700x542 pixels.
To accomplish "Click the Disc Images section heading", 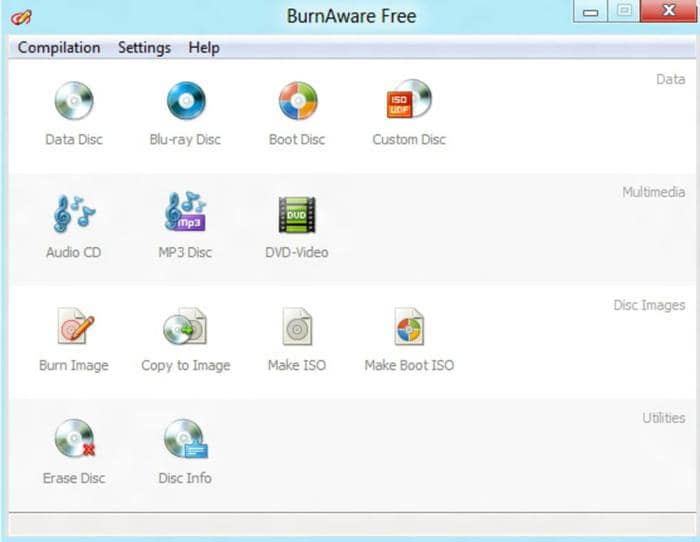I will point(649,305).
